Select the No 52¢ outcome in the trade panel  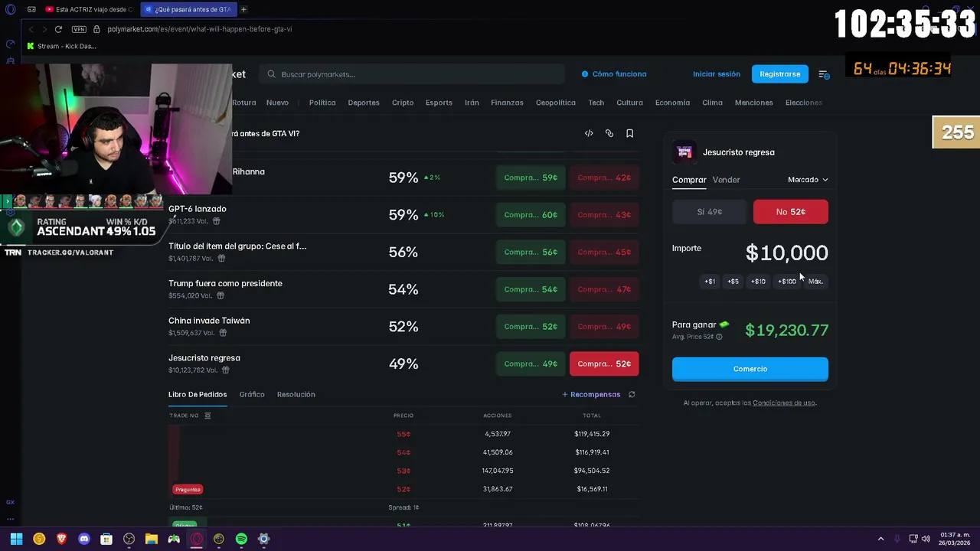(791, 212)
